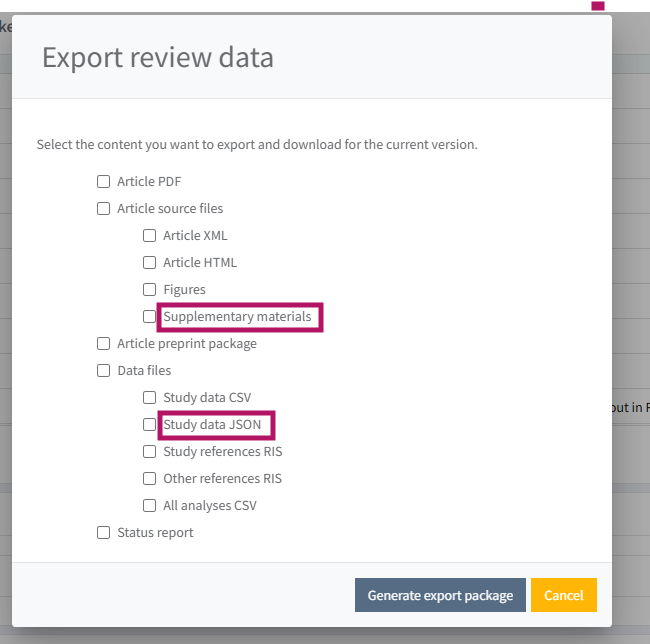
Task: Cancel the export dialog
Action: coord(563,595)
